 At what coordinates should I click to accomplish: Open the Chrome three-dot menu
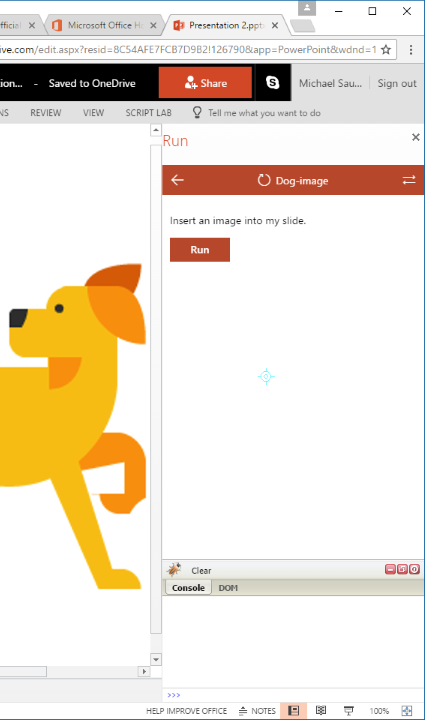coord(411,50)
